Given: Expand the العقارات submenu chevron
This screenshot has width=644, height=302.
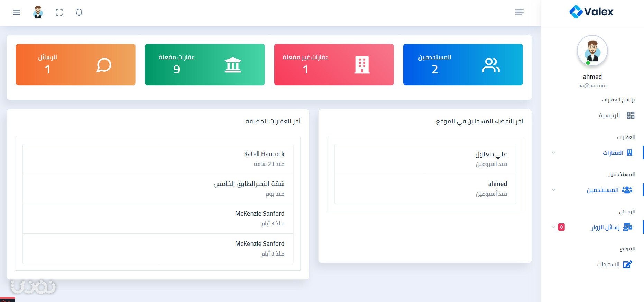Looking at the screenshot, I should pyautogui.click(x=553, y=153).
